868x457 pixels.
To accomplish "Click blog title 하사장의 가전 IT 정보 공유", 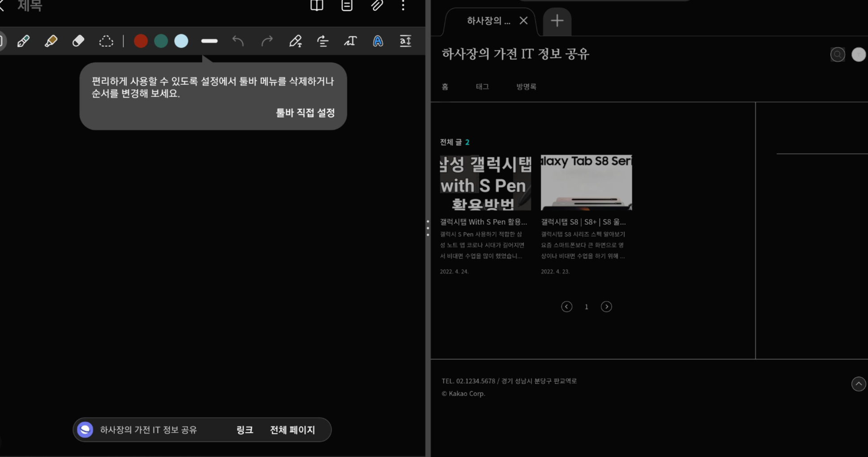I will [515, 54].
